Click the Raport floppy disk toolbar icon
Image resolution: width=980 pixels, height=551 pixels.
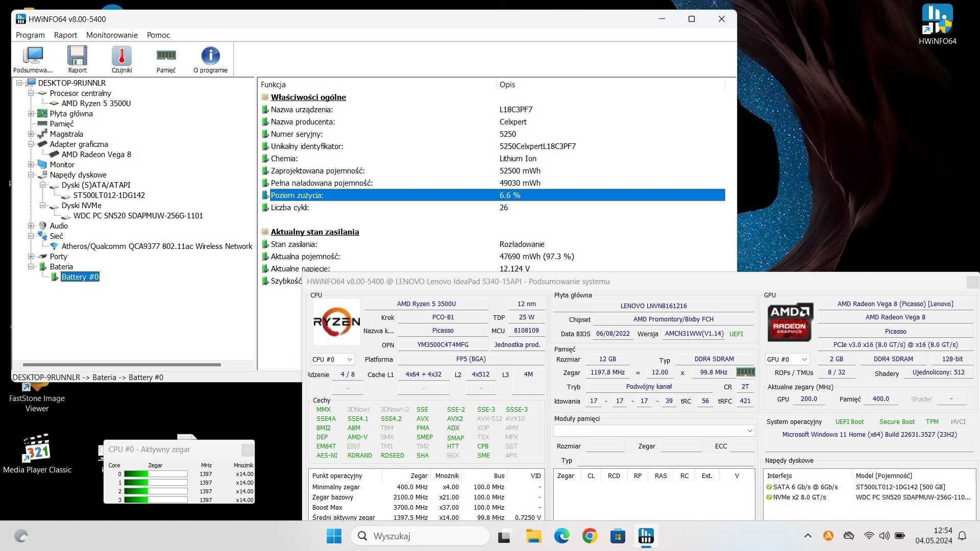pyautogui.click(x=78, y=59)
